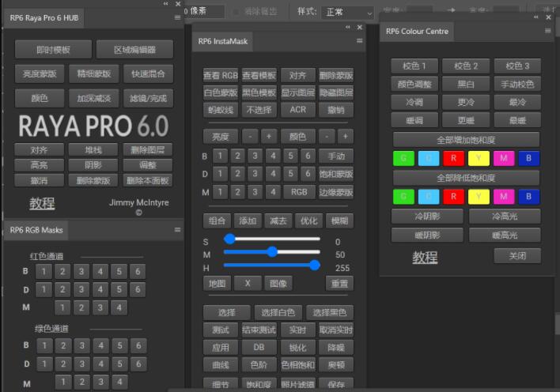Viewport: 560px width, 392px height.
Task: Click the M slider handle at value 50
Action: [x=272, y=252]
